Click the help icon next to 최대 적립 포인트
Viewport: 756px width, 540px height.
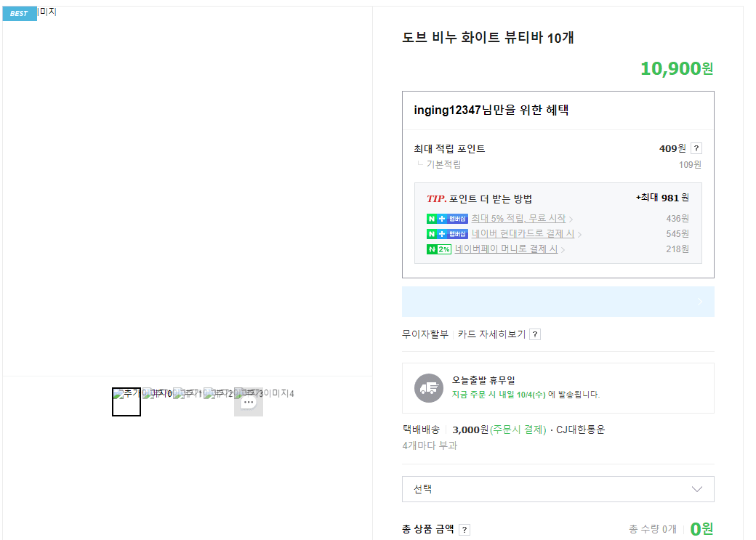point(696,148)
